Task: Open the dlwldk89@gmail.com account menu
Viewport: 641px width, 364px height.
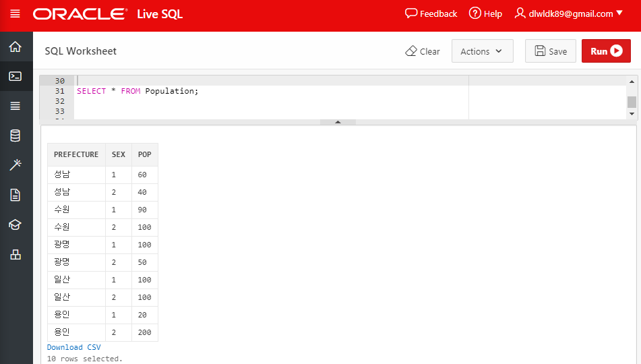Action: pos(568,14)
